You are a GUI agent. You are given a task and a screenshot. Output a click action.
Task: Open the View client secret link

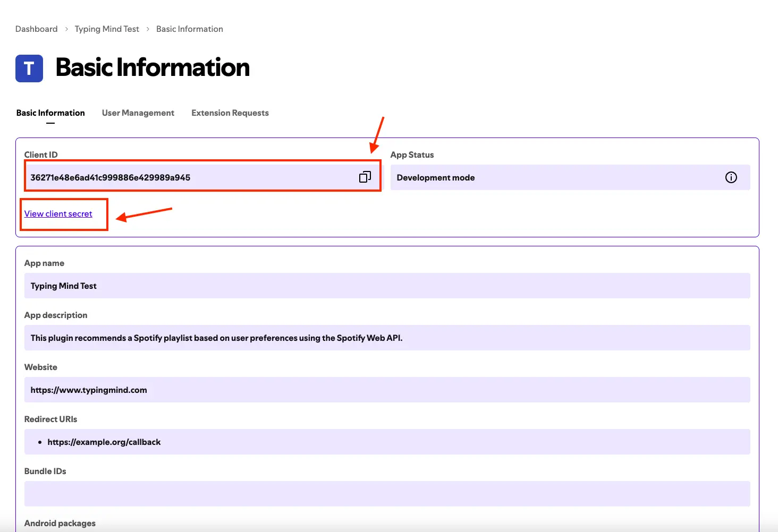coord(58,213)
